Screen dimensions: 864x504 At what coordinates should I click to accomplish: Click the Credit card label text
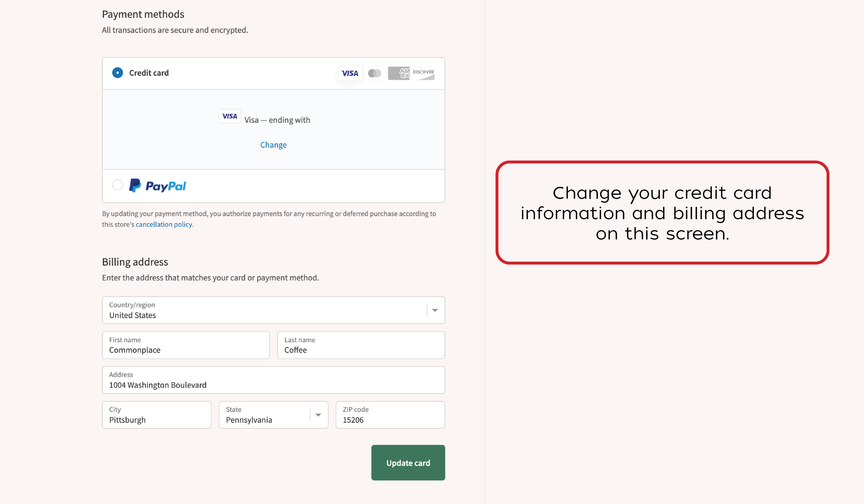point(149,73)
